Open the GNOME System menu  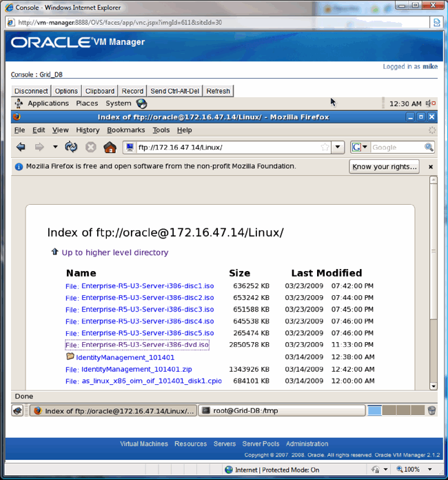(118, 103)
